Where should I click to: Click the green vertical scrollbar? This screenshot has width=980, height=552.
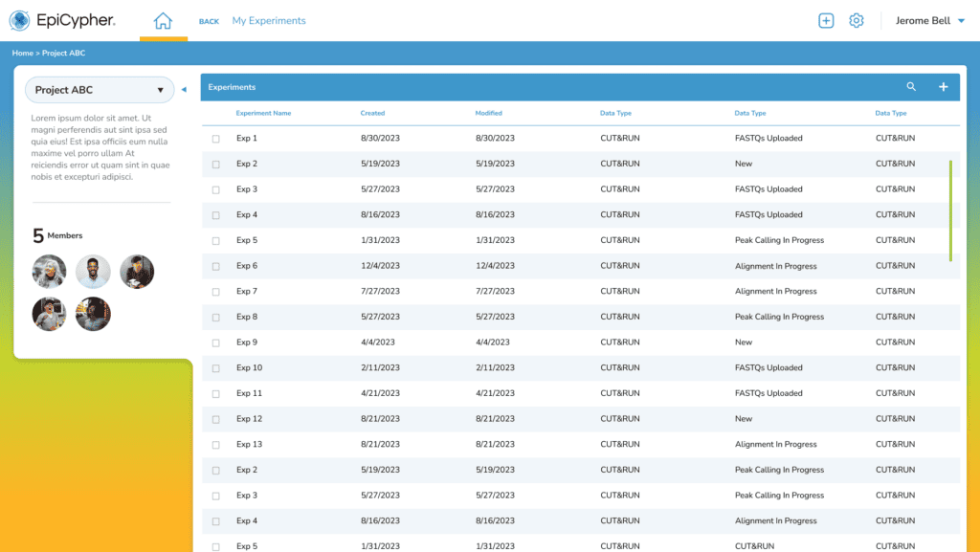(x=950, y=210)
